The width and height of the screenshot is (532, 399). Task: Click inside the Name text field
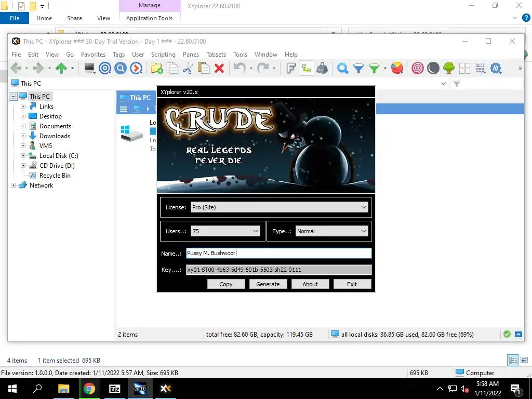coord(279,253)
